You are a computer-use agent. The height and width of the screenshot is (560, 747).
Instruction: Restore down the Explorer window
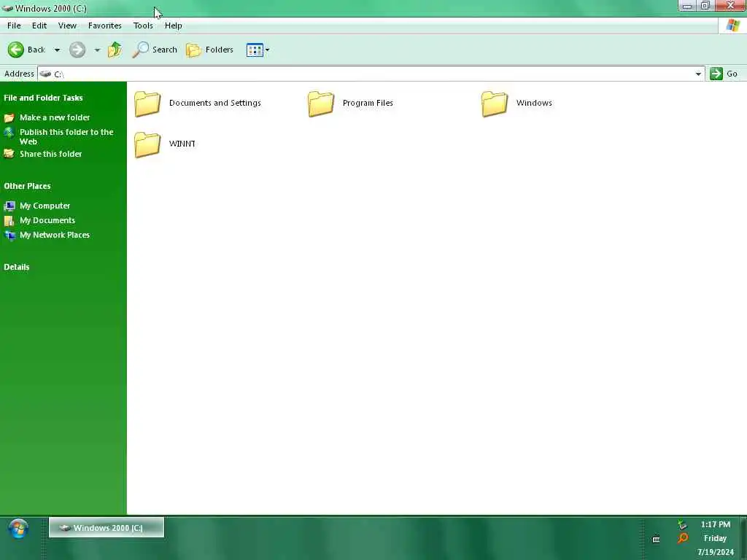(705, 6)
